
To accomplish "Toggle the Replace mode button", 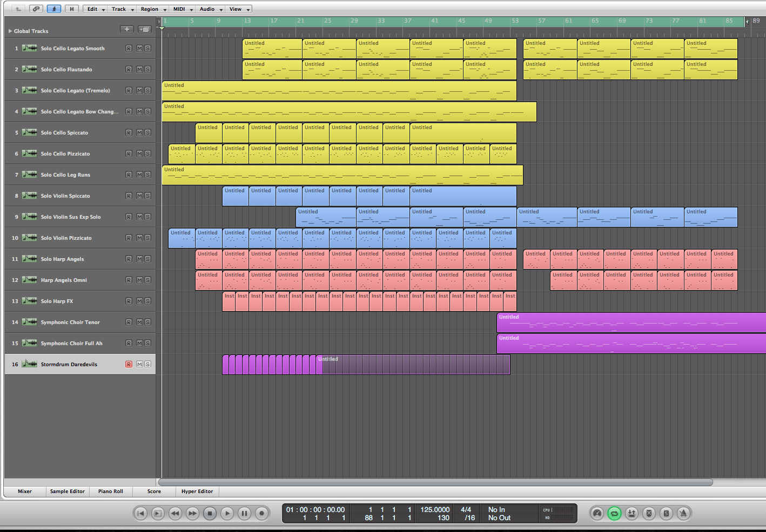I will coord(649,513).
